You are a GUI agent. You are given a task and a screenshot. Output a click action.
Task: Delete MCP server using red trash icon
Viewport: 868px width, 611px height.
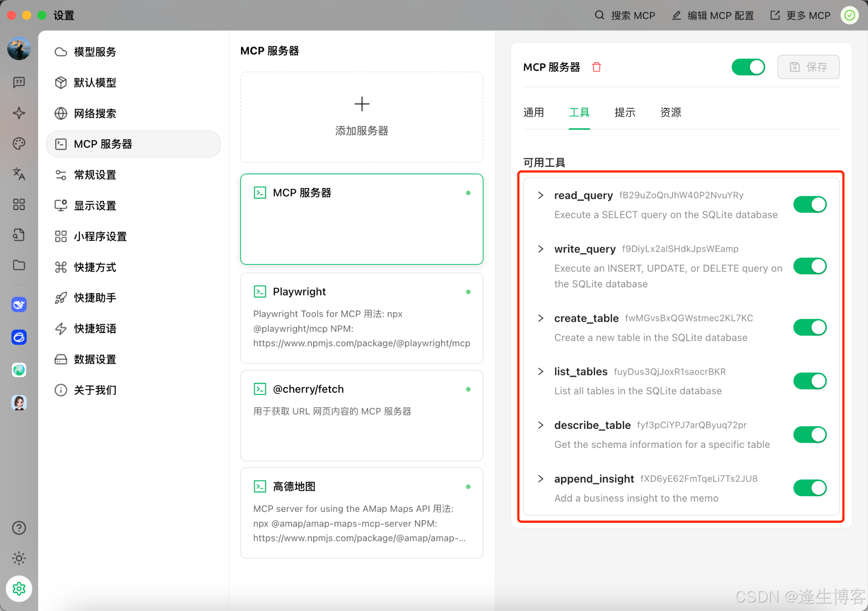point(596,67)
